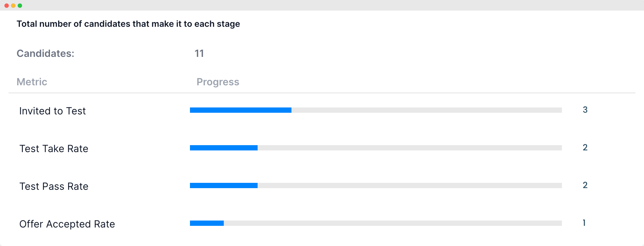Click the Test Take Rate progress bar
The image size is (644, 246).
tap(376, 148)
